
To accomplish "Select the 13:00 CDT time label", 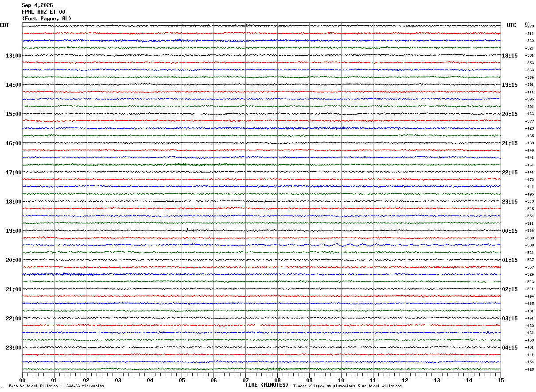I will click(x=13, y=56).
